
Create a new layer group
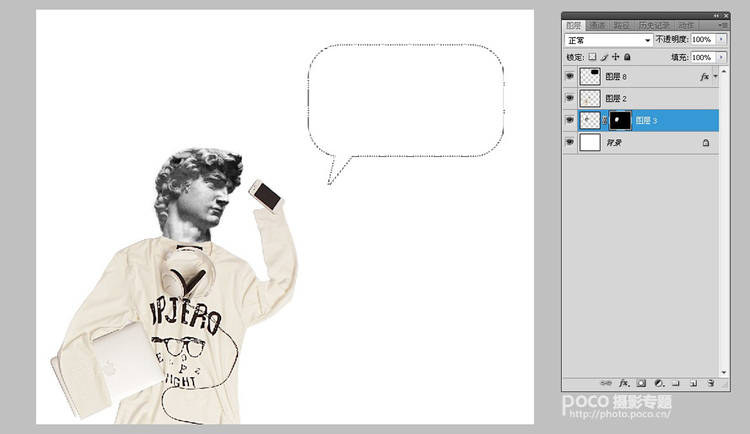tap(676, 383)
